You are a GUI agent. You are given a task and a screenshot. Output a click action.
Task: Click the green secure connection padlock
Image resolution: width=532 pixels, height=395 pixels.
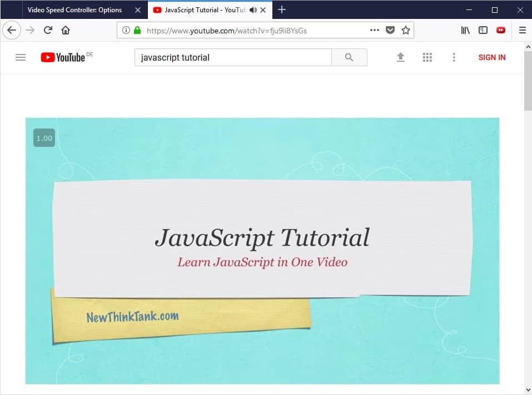(137, 30)
